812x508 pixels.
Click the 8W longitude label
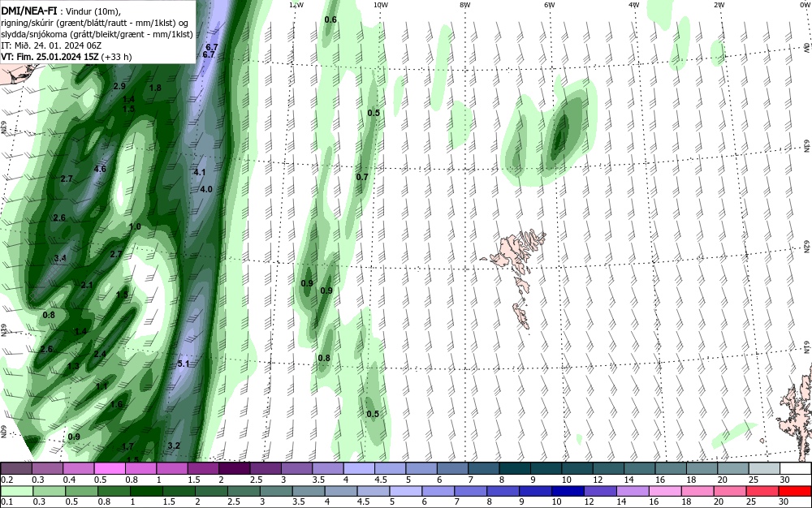coord(465,5)
